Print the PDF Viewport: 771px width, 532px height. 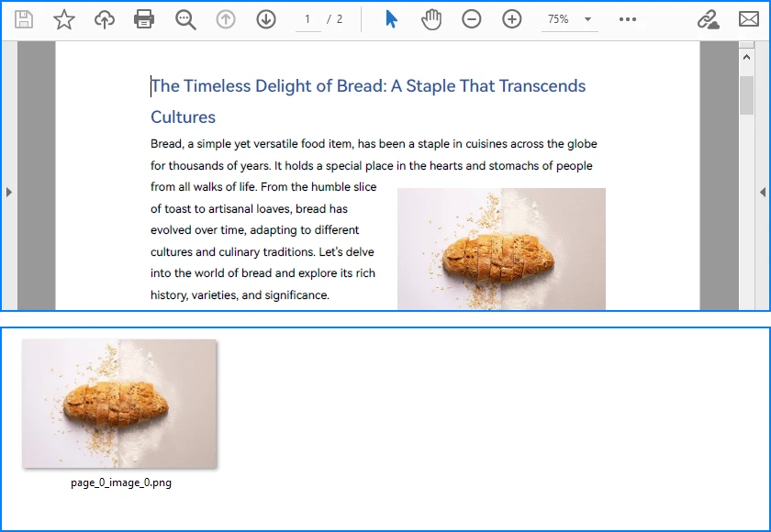click(x=144, y=18)
